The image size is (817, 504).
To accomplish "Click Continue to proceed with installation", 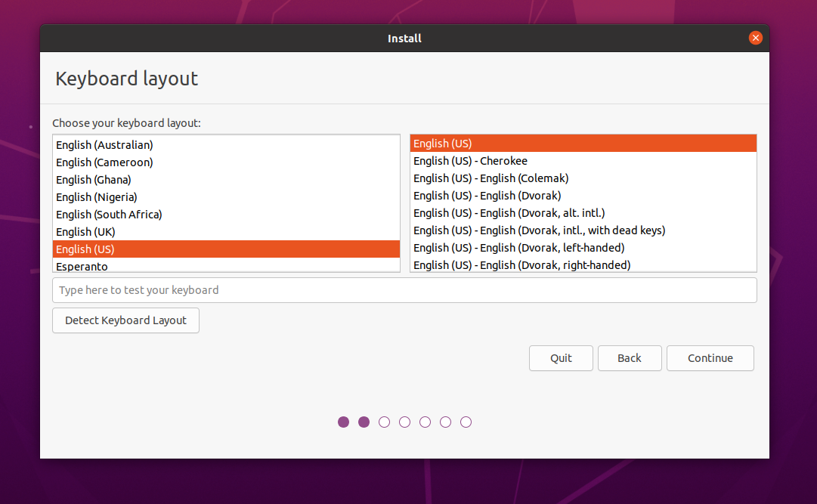I will pyautogui.click(x=710, y=358).
